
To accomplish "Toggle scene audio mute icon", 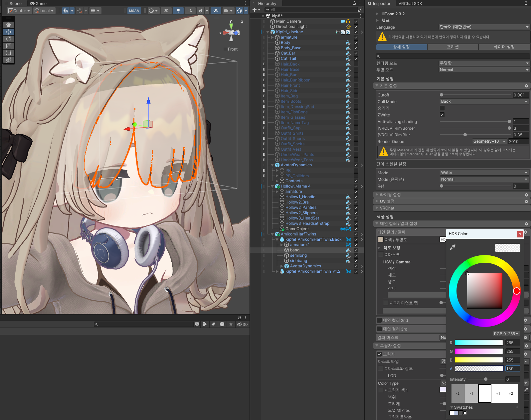I will pos(190,11).
